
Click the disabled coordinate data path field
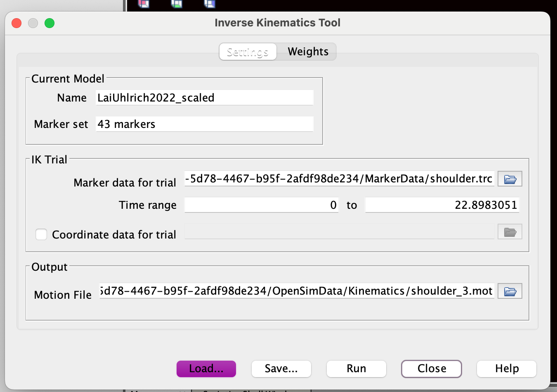(339, 231)
